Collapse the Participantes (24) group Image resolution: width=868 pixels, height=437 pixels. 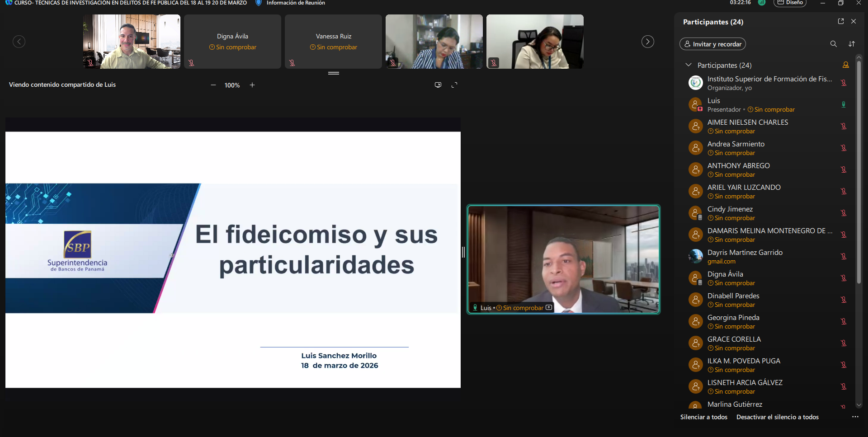point(688,65)
